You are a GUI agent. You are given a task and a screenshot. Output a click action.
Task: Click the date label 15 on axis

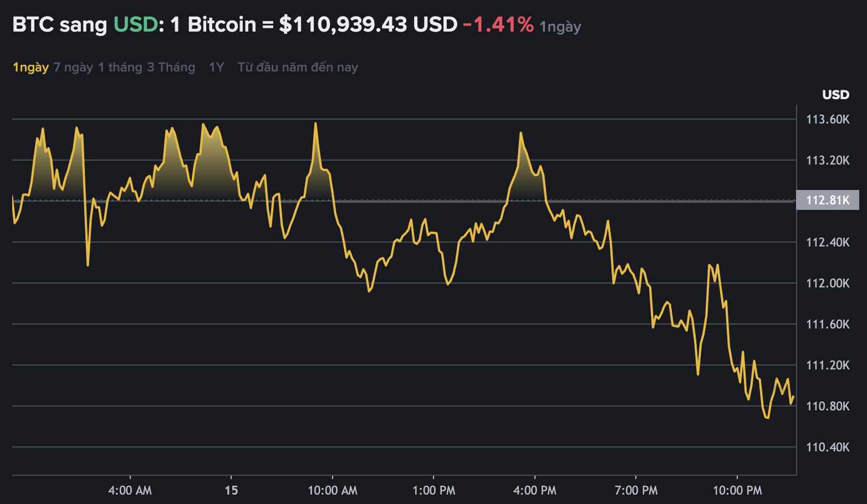click(x=231, y=491)
